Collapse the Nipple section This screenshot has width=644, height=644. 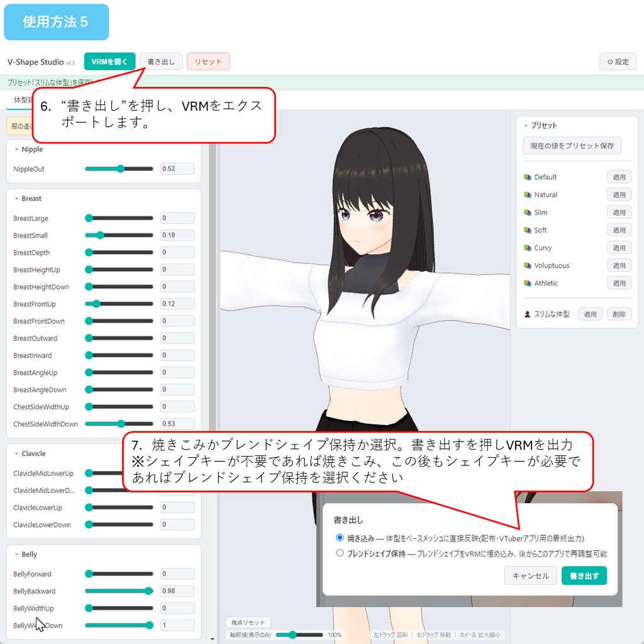17,149
